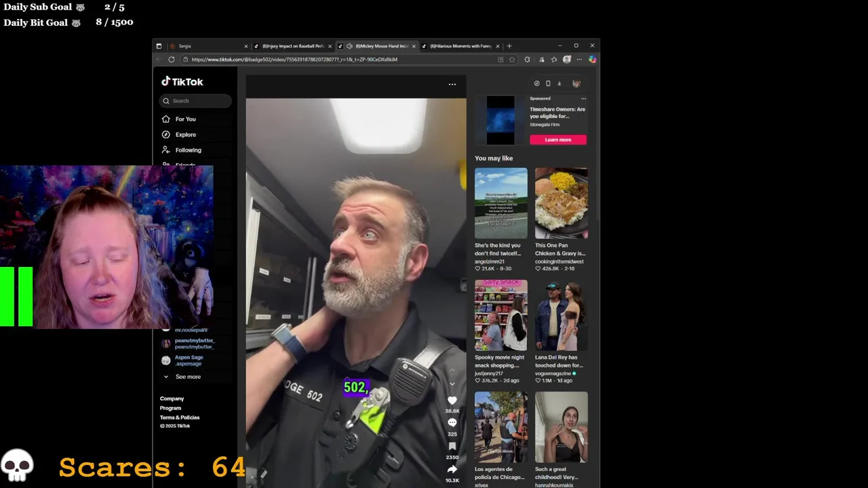Open browser Settings and more menu

(x=579, y=60)
